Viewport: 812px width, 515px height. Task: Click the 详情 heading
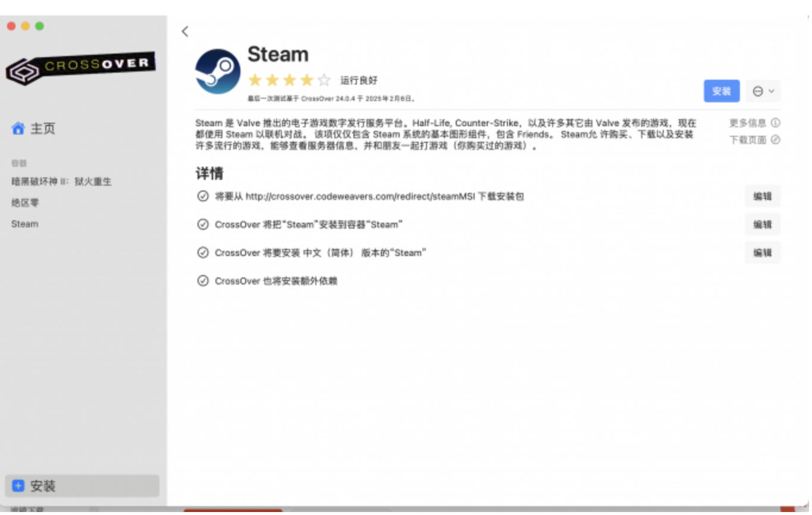pos(209,174)
